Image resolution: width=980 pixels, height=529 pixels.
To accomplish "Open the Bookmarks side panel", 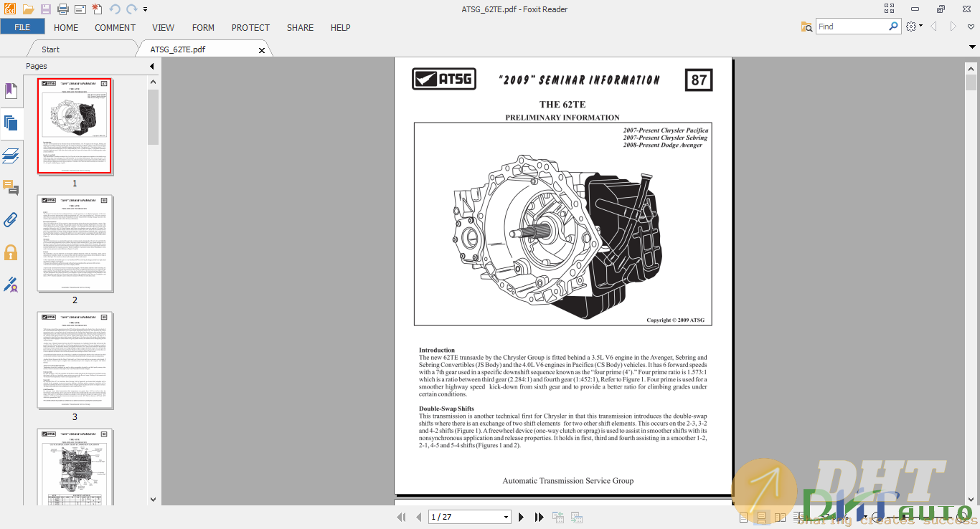I will pyautogui.click(x=11, y=91).
